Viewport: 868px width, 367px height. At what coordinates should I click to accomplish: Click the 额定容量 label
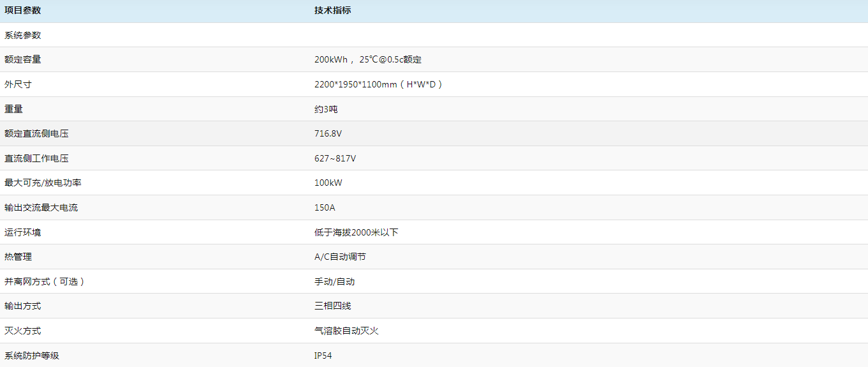tap(22, 59)
